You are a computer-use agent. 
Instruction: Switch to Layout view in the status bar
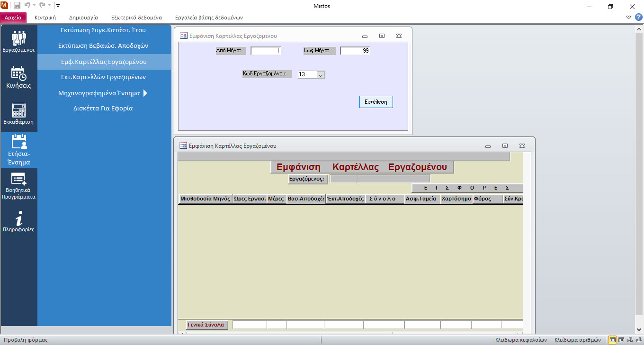tap(629, 340)
